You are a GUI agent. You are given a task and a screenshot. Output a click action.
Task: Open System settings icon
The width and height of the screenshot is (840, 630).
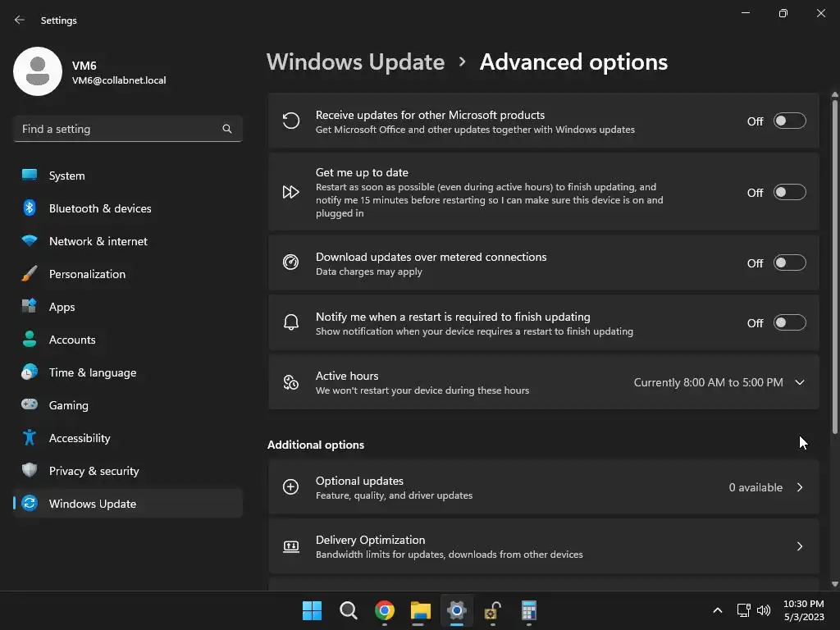click(x=30, y=176)
